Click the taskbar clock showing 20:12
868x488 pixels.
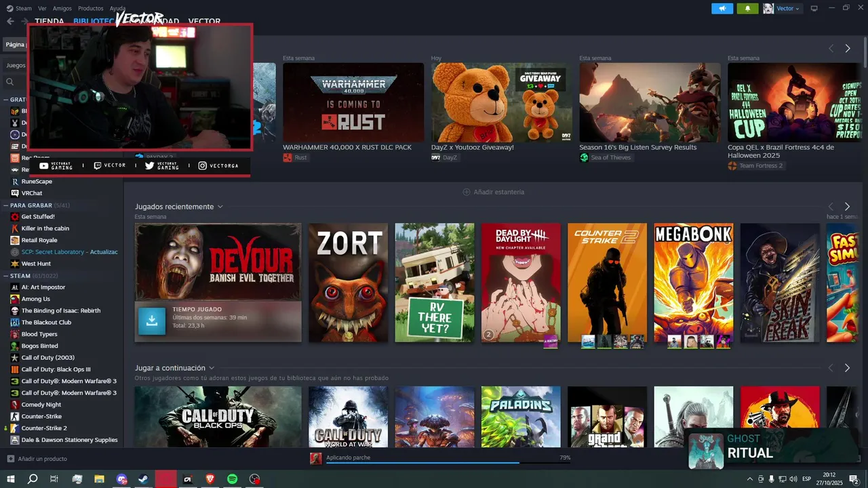(x=829, y=479)
